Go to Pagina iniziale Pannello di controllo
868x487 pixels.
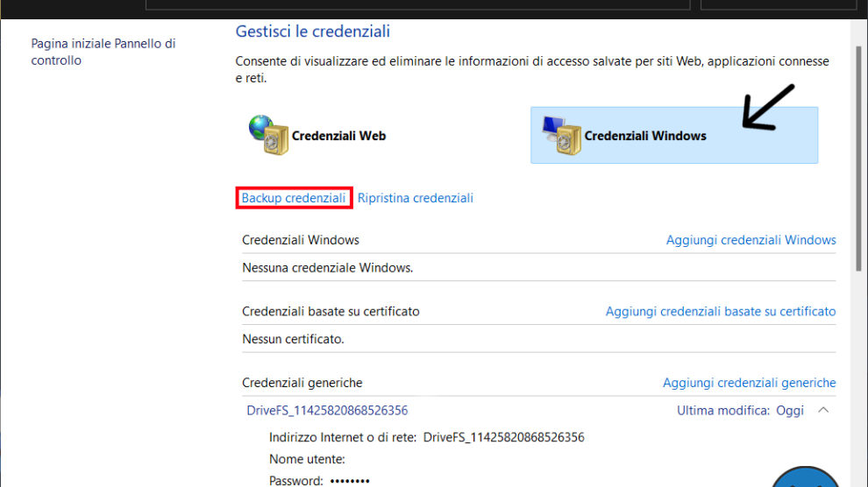[x=103, y=52]
